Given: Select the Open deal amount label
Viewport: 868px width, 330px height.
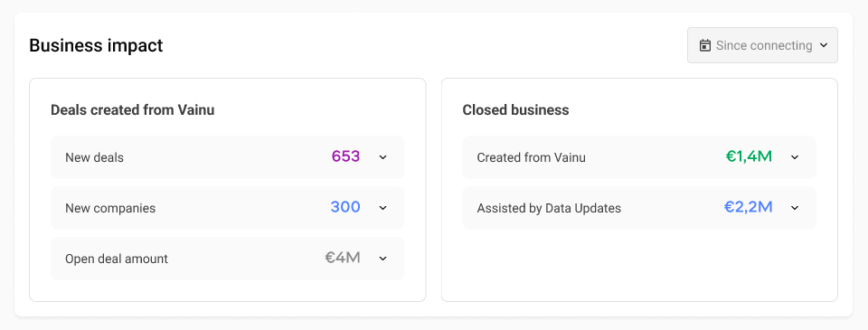Looking at the screenshot, I should coord(117,259).
